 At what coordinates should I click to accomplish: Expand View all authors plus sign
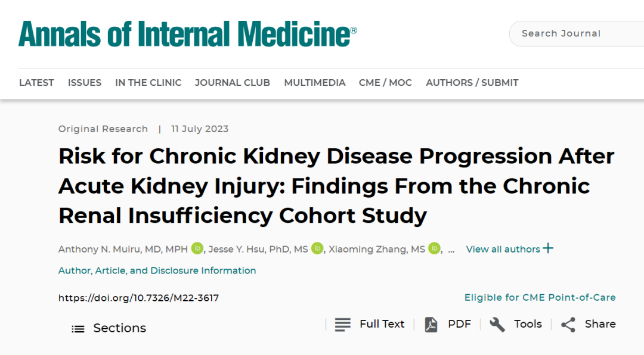(548, 248)
